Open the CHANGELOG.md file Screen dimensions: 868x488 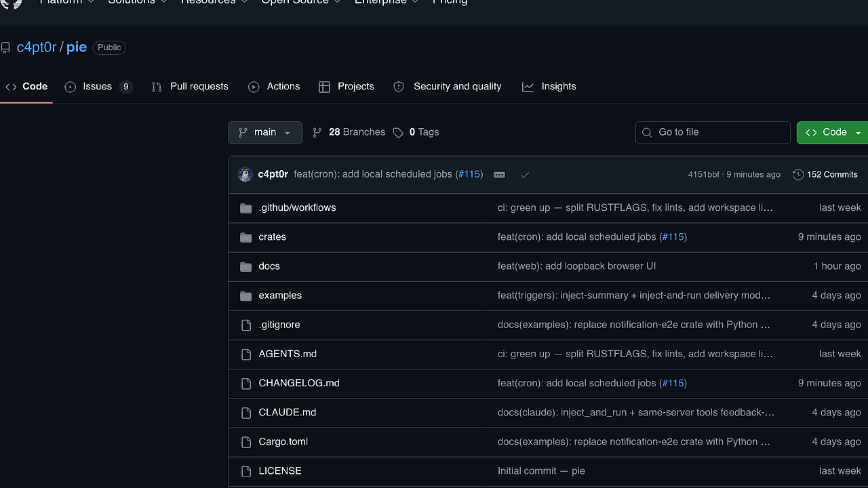point(299,382)
